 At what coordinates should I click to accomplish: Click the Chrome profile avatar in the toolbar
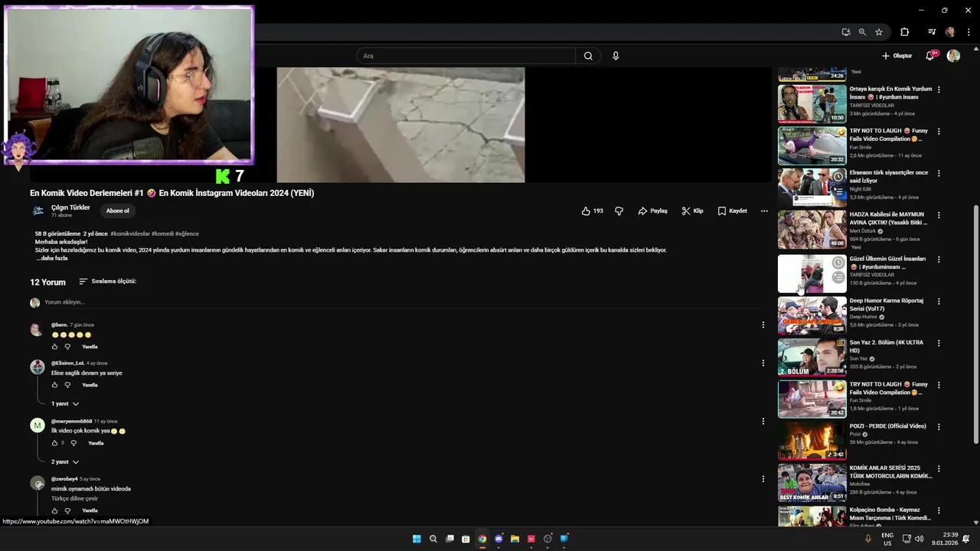[x=950, y=32]
